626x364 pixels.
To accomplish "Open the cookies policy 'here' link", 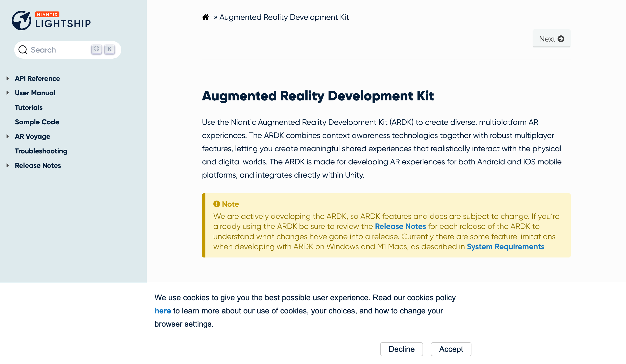I will tap(162, 311).
